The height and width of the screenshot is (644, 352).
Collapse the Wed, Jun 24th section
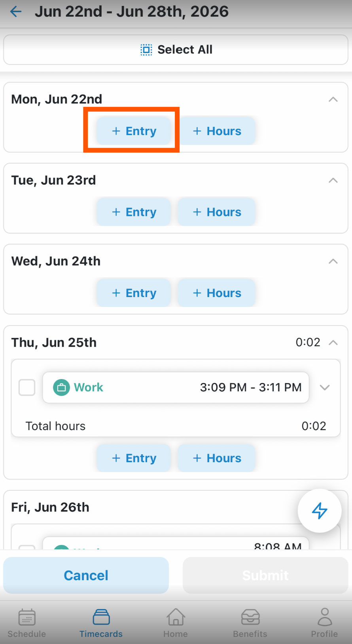pyautogui.click(x=333, y=261)
